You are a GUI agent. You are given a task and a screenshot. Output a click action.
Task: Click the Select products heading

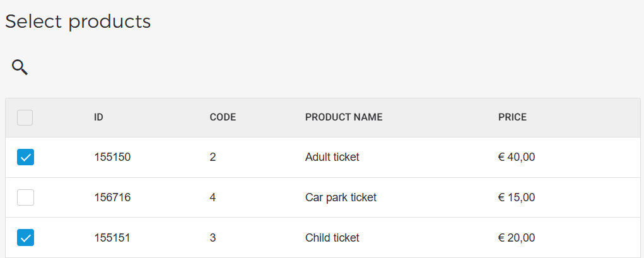click(x=78, y=21)
